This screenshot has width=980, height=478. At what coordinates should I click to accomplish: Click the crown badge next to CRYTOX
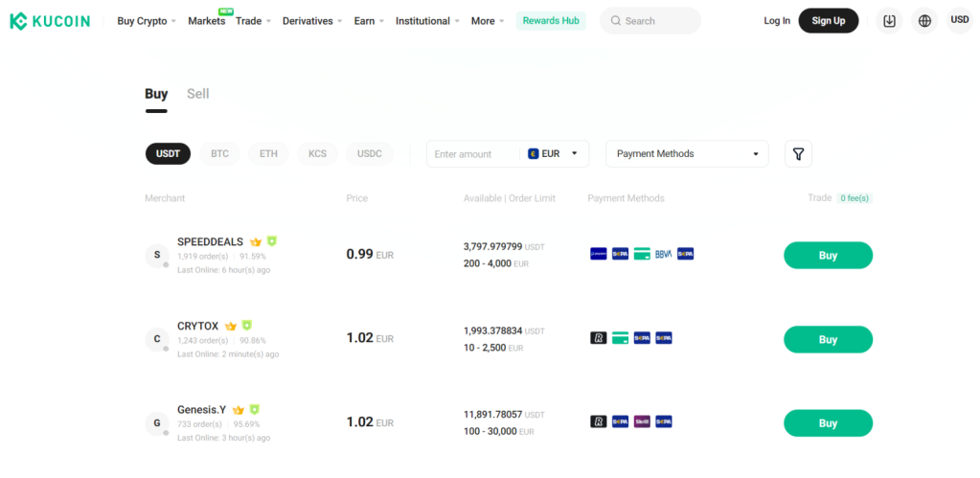click(x=231, y=326)
